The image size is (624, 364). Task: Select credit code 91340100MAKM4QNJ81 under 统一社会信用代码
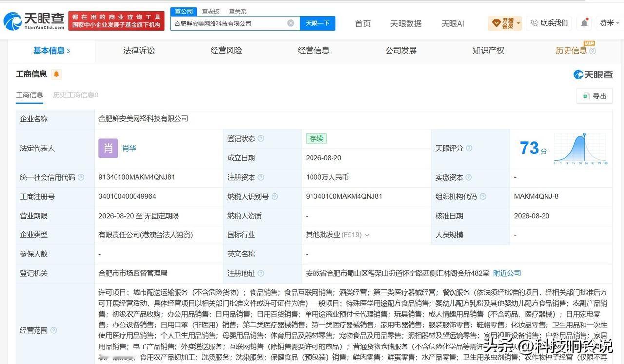(x=136, y=178)
